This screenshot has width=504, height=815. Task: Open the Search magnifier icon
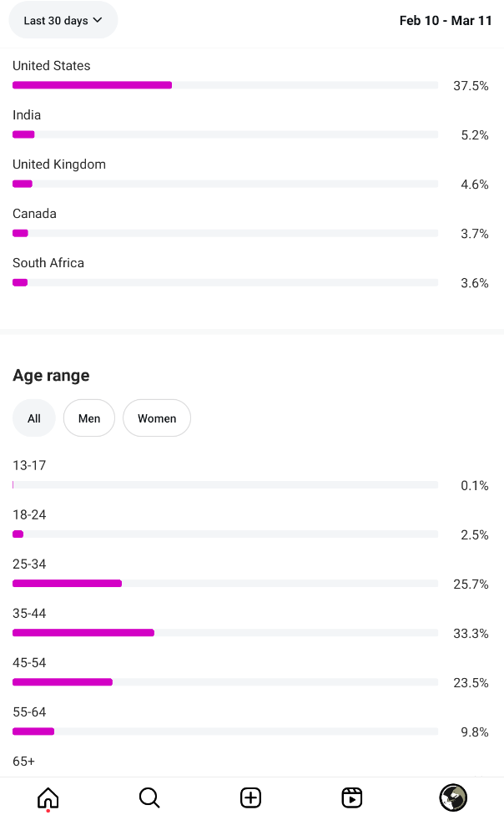coord(149,797)
